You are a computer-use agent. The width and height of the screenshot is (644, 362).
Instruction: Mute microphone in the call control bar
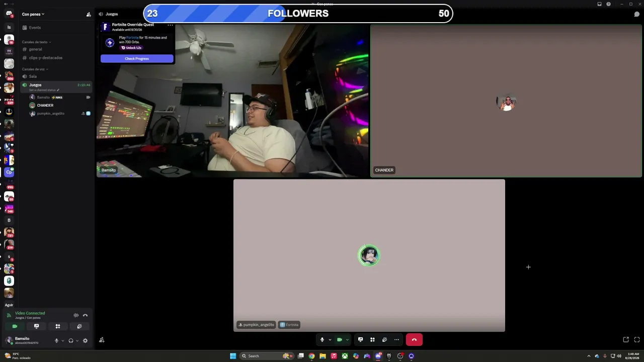click(x=322, y=340)
